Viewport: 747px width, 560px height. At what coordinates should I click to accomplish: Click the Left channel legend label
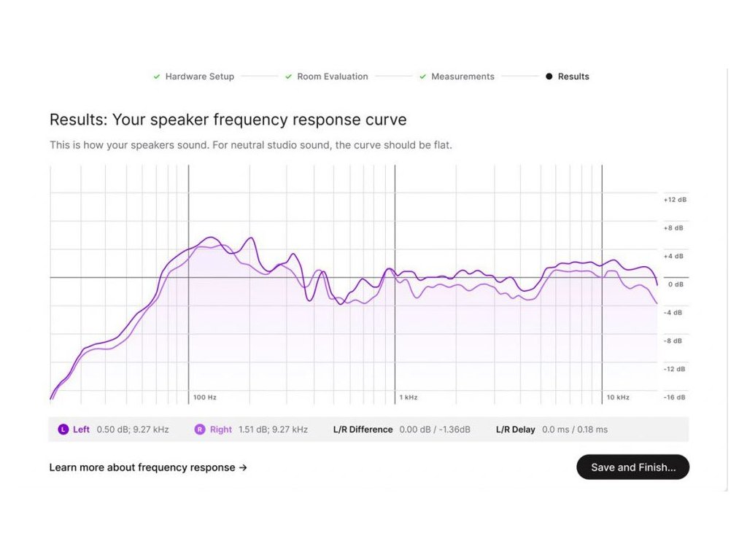(81, 429)
